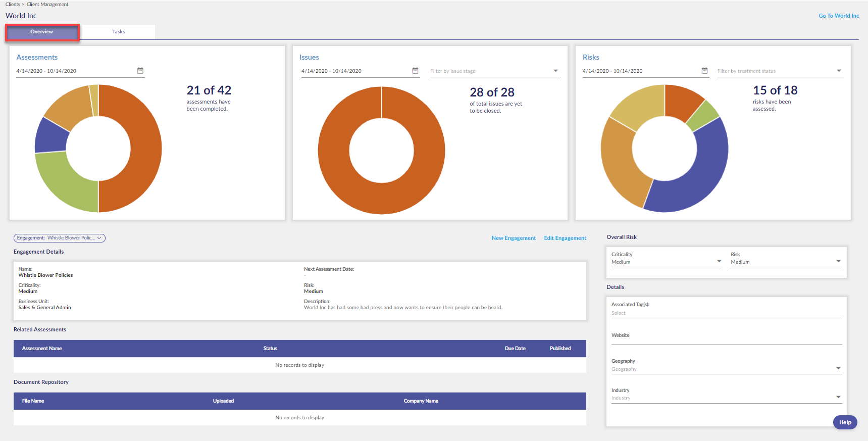The width and height of the screenshot is (868, 441).
Task: Sort by Uploaded column header
Action: pyautogui.click(x=223, y=401)
